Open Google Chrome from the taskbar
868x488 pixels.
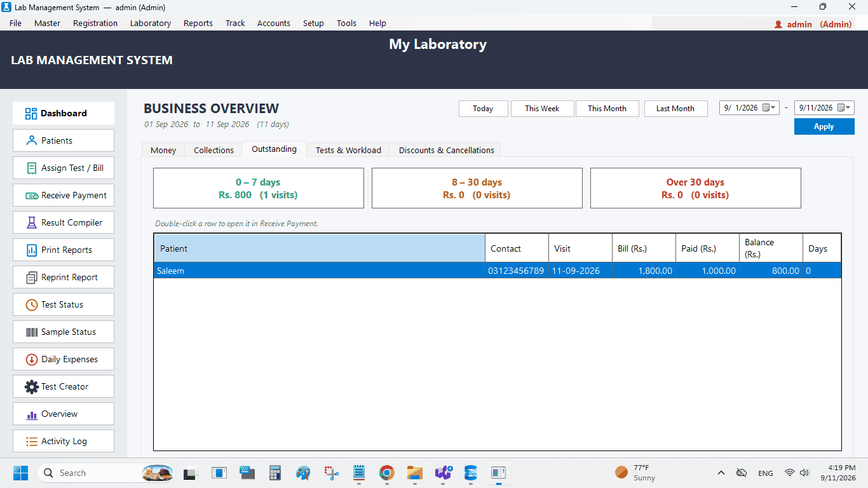(386, 473)
